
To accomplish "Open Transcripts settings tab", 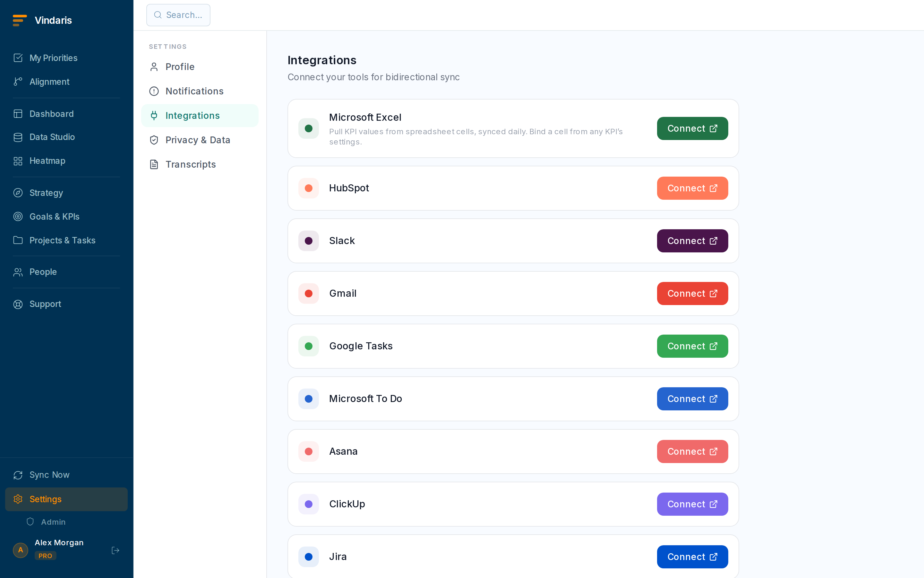I will point(200,164).
